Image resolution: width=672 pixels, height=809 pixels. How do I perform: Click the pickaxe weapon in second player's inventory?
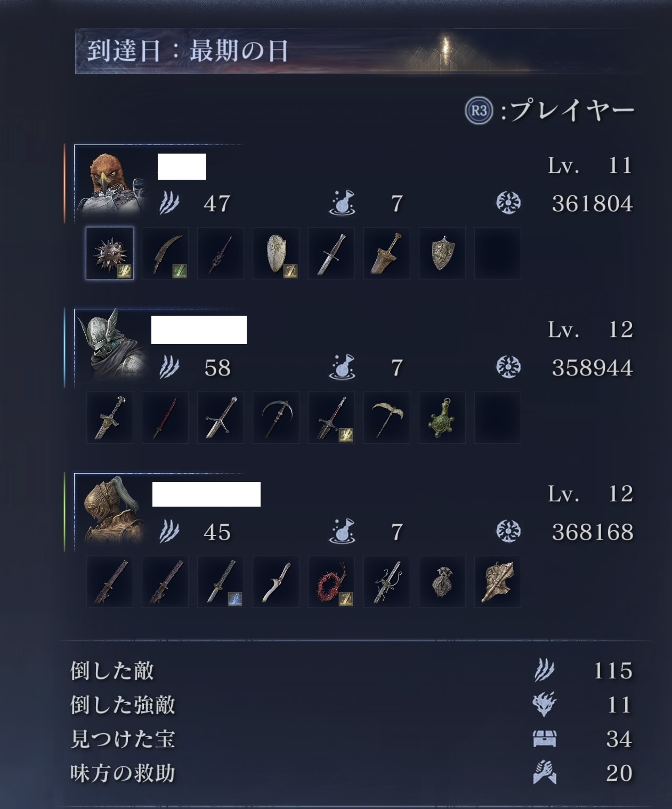click(x=387, y=418)
